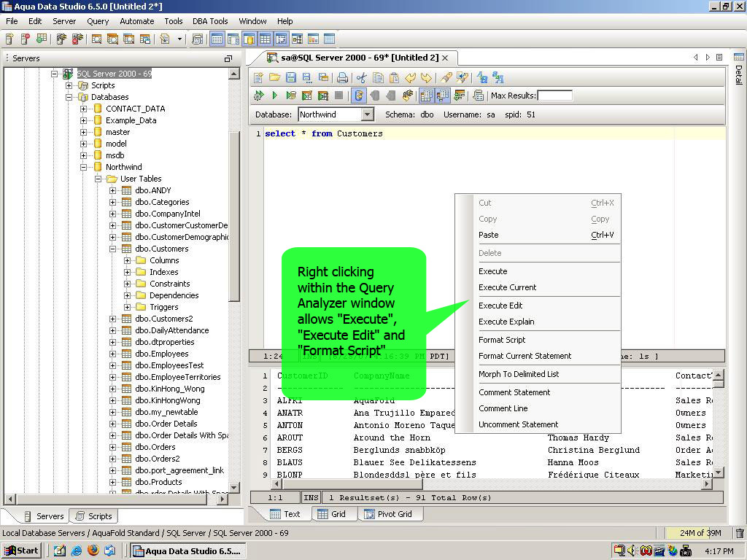Viewport: 747px width, 560px height.
Task: Click the Firefox quick launch icon
Action: pos(93,551)
